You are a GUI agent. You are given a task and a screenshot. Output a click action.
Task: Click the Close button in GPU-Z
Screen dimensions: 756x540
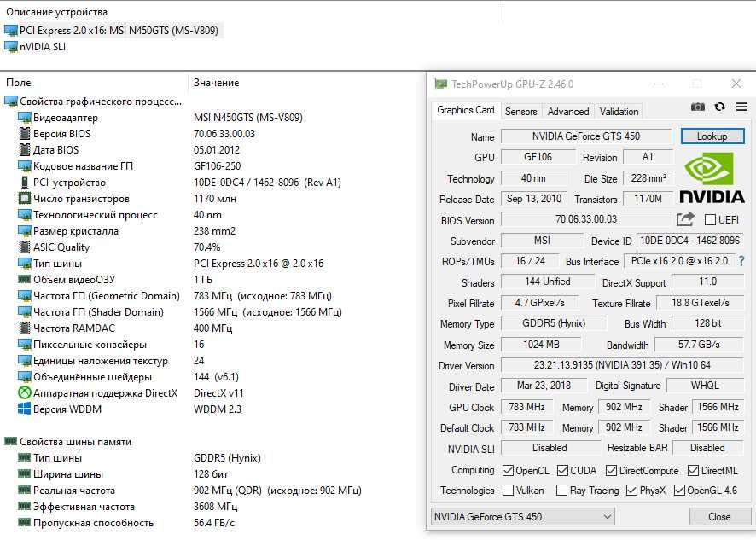pyautogui.click(x=718, y=517)
